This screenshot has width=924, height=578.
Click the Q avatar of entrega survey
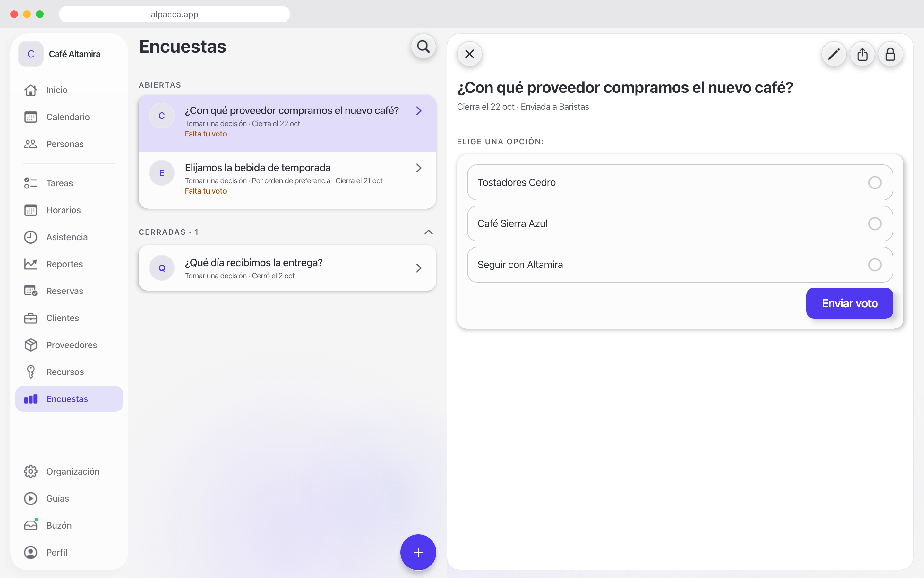pyautogui.click(x=161, y=268)
